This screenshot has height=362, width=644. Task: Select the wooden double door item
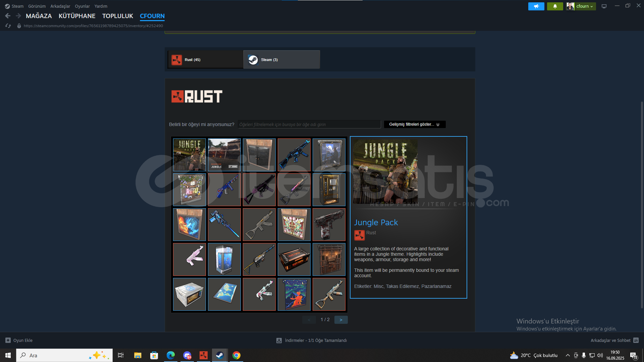pos(259,155)
